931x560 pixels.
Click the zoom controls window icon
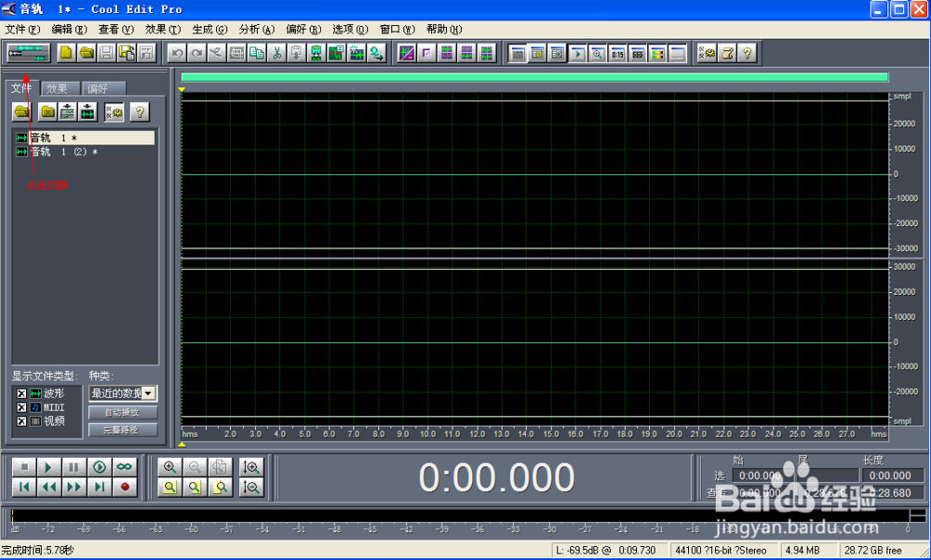pos(598,53)
